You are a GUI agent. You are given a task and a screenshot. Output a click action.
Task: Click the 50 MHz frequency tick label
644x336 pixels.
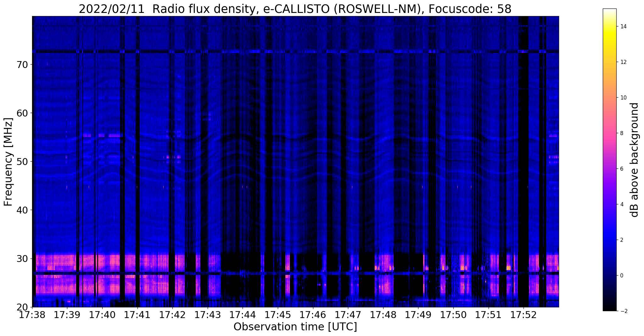coord(22,162)
